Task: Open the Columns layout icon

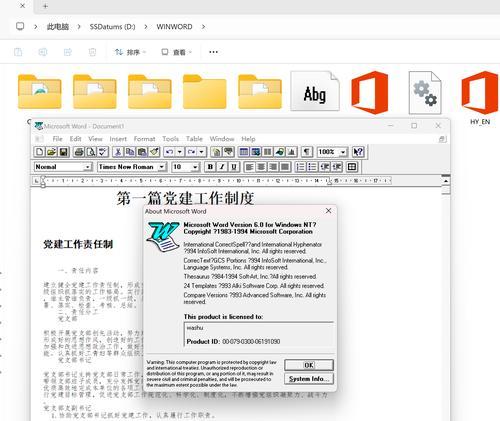Action: (x=268, y=152)
